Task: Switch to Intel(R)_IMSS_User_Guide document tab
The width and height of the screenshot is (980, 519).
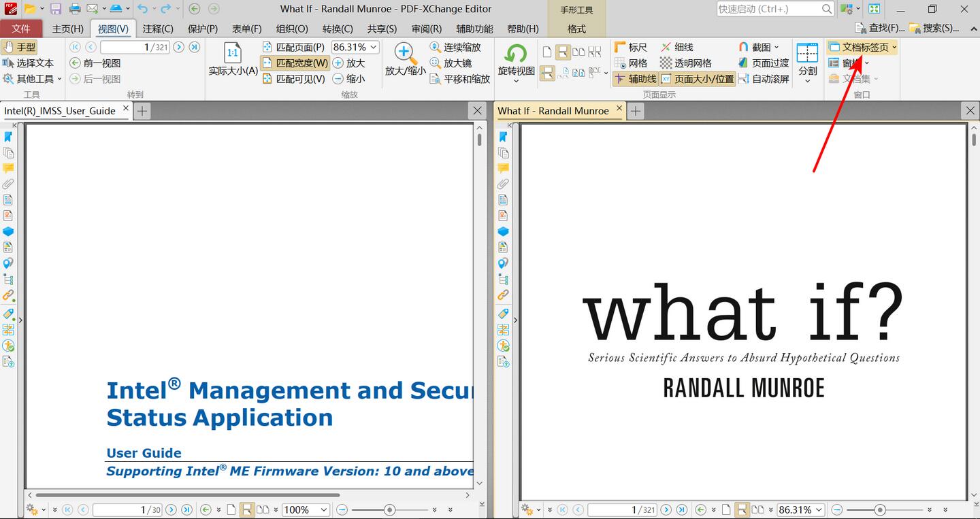Action: coord(60,111)
